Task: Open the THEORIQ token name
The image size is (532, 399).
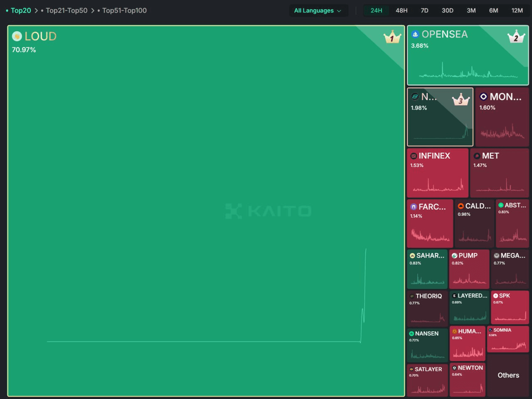Action: click(429, 296)
